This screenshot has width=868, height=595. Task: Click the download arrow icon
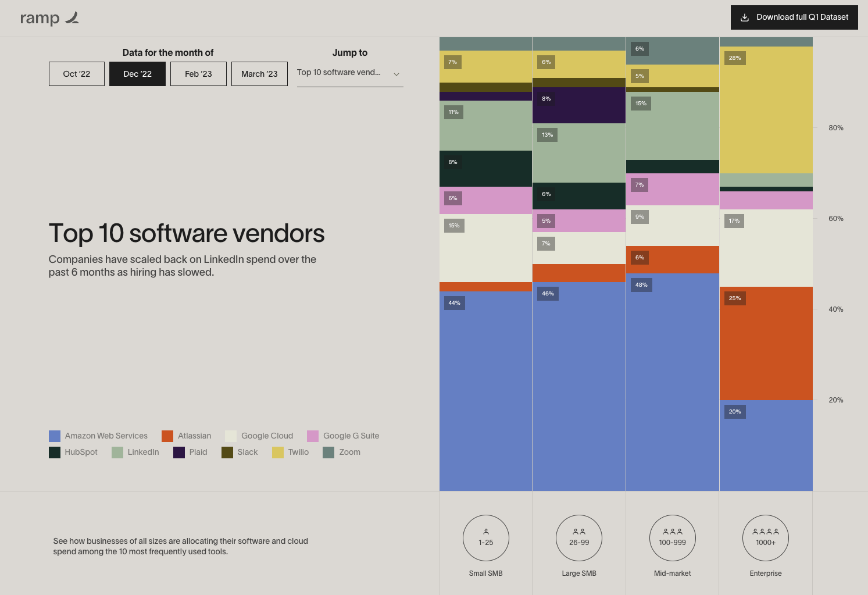click(x=744, y=17)
